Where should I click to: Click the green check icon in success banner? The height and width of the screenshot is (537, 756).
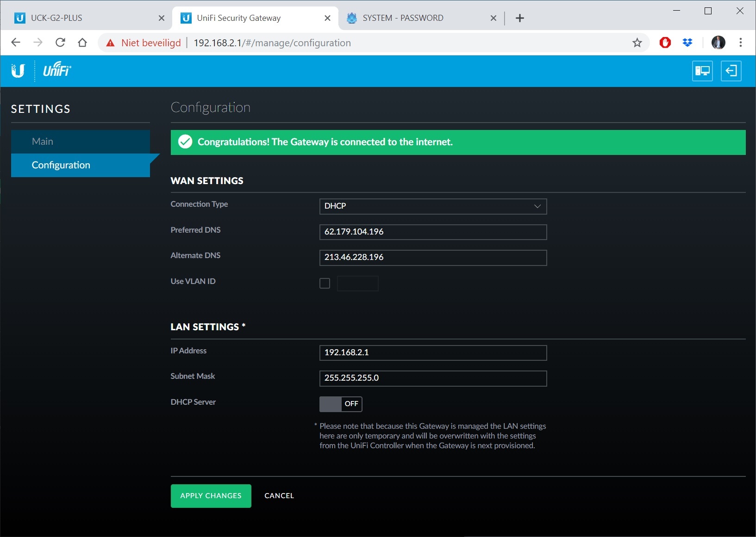point(185,142)
